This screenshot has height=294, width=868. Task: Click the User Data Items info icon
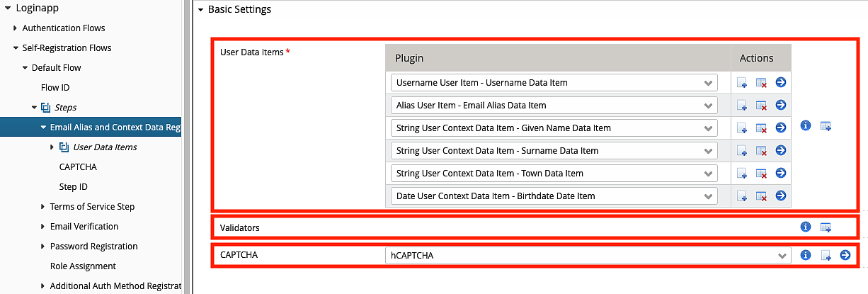(x=805, y=125)
